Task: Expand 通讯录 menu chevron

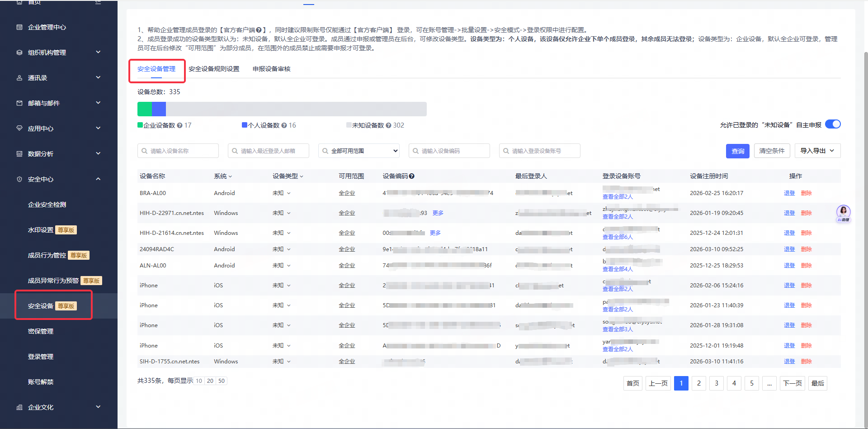Action: [x=98, y=77]
